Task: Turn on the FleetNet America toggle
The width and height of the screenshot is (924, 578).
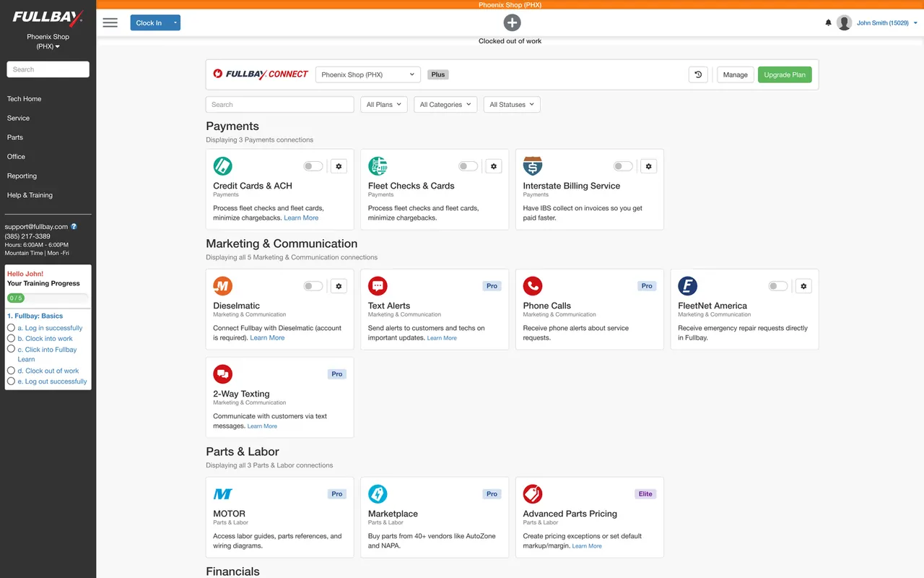Action: tap(778, 286)
